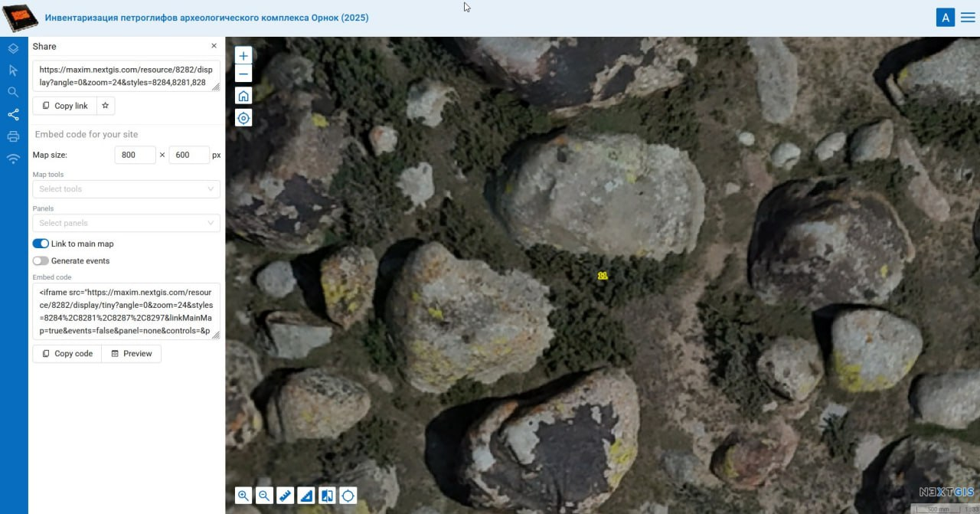Click the wifi signal icon in sidebar
The height and width of the screenshot is (514, 980).
tap(13, 159)
